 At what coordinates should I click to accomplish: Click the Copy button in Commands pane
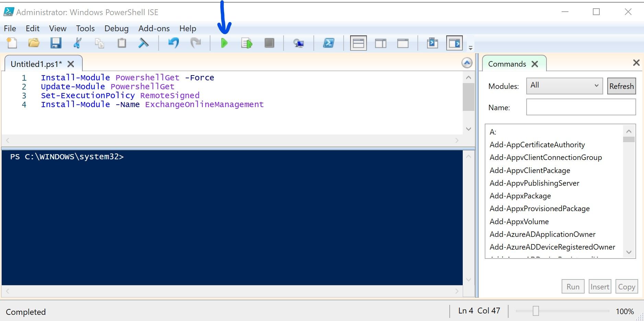coord(626,286)
